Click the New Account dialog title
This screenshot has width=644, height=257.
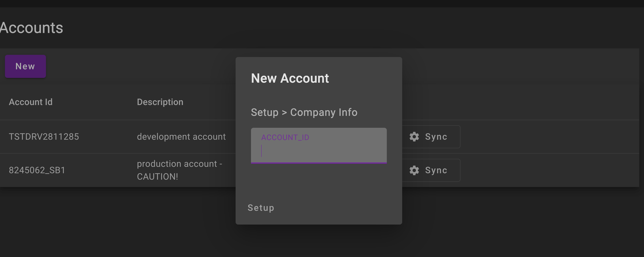(x=290, y=78)
